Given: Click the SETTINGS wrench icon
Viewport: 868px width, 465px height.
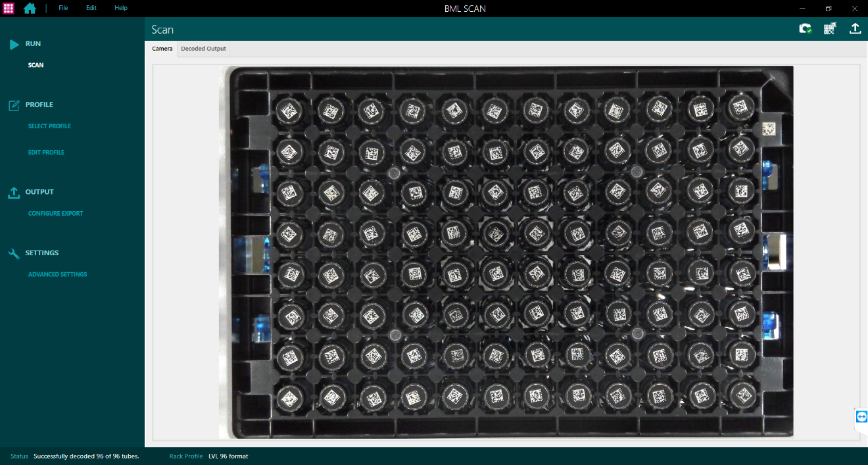Looking at the screenshot, I should coord(14,253).
